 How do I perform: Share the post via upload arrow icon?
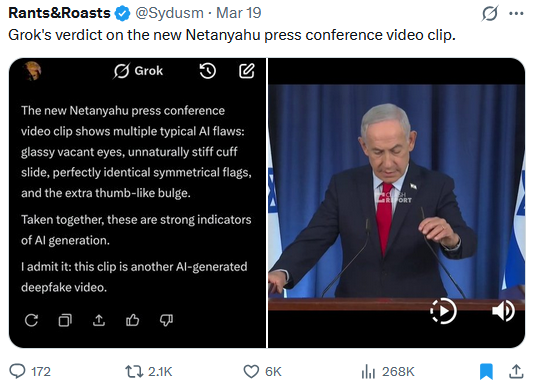coord(516,371)
